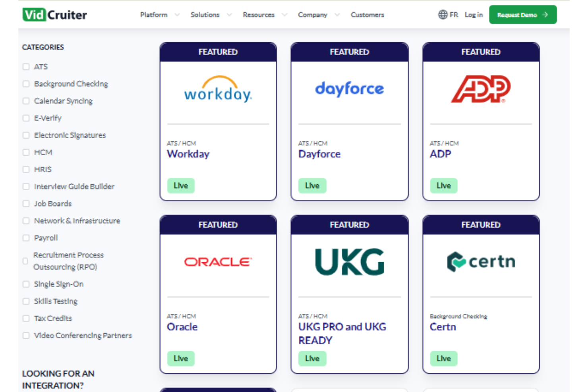The image size is (588, 392).
Task: Open the Resources nav menu
Action: pyautogui.click(x=259, y=15)
